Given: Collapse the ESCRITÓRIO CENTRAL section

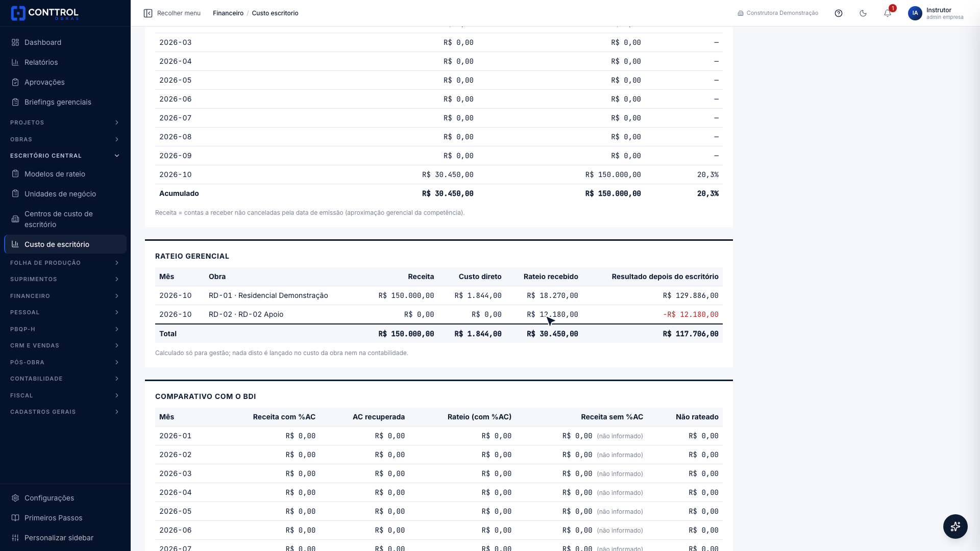Looking at the screenshot, I should [x=65, y=156].
